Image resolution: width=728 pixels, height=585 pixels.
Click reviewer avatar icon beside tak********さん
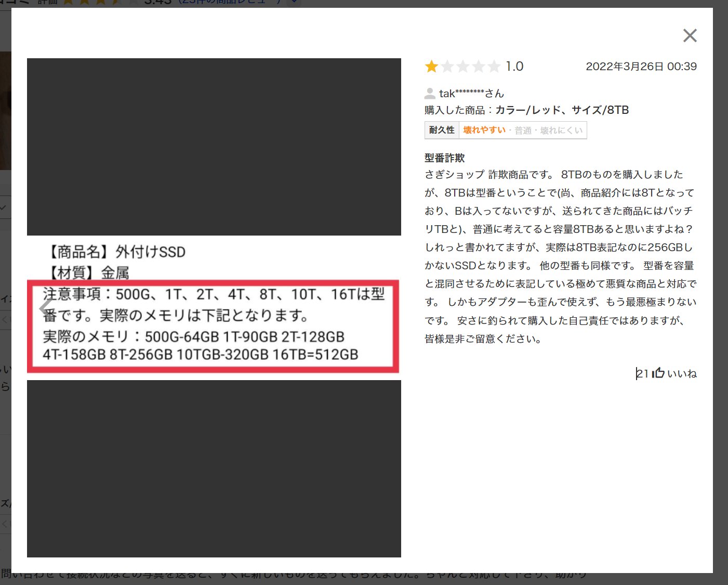tap(430, 94)
